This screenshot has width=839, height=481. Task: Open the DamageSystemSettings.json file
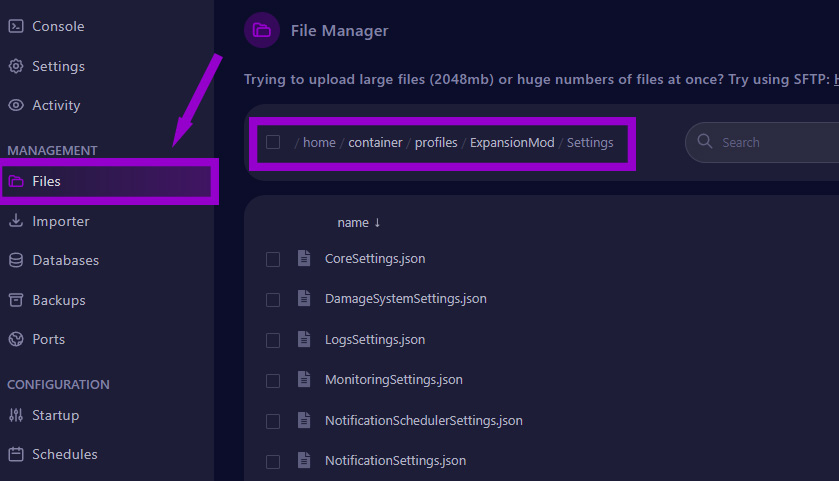pyautogui.click(x=405, y=299)
